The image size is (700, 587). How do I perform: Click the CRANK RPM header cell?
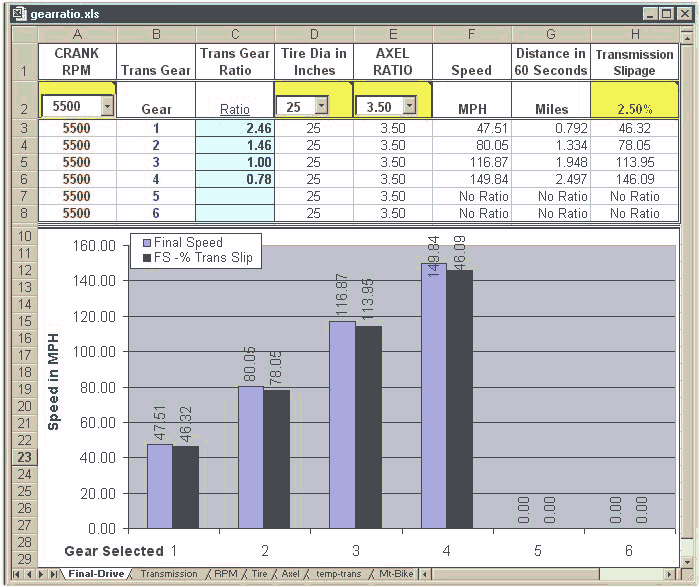[77, 62]
